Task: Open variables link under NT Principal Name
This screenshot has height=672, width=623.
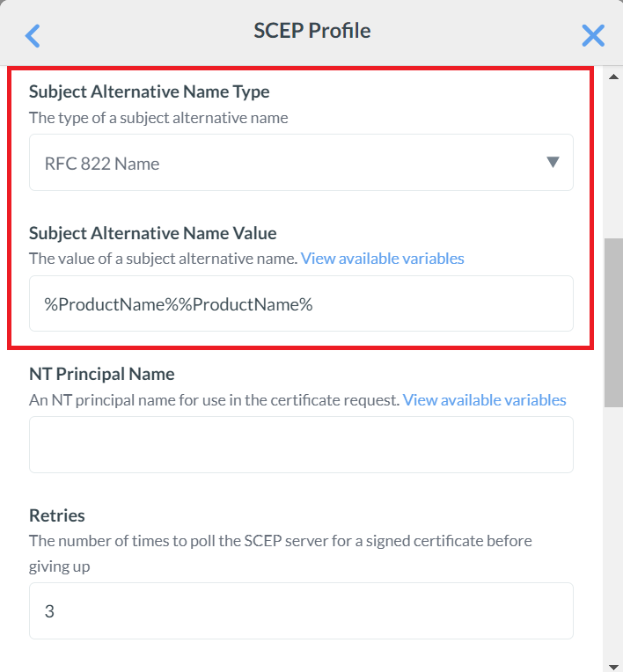Action: pyautogui.click(x=485, y=400)
